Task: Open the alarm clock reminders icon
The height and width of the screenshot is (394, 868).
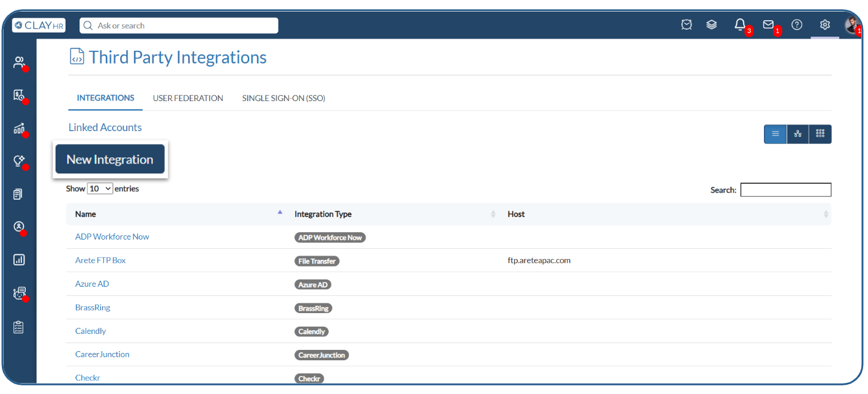Action: [x=687, y=25]
